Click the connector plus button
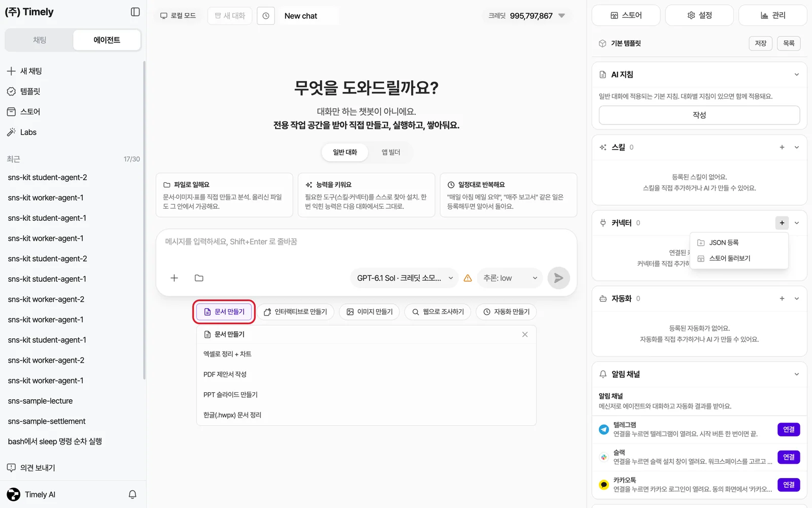This screenshot has height=508, width=812. (782, 223)
